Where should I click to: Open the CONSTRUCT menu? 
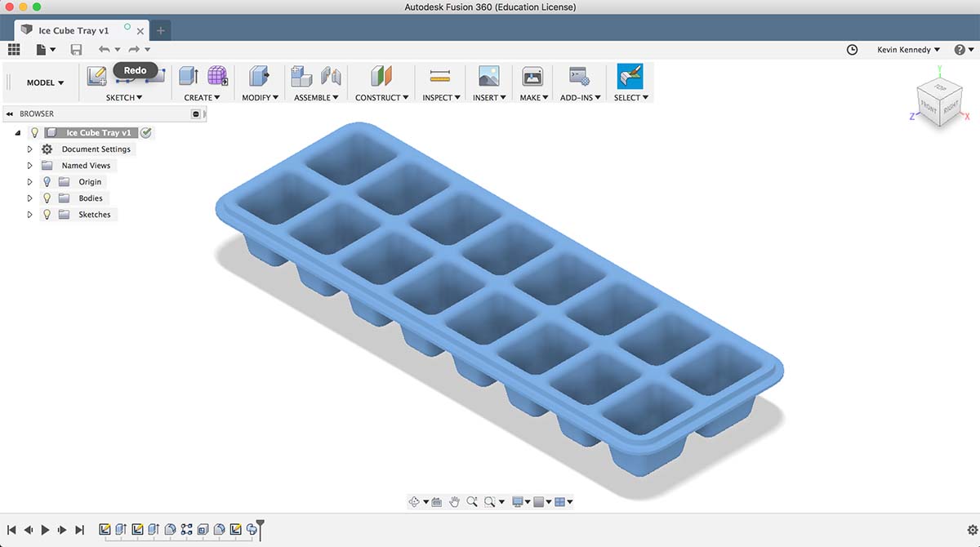click(382, 97)
